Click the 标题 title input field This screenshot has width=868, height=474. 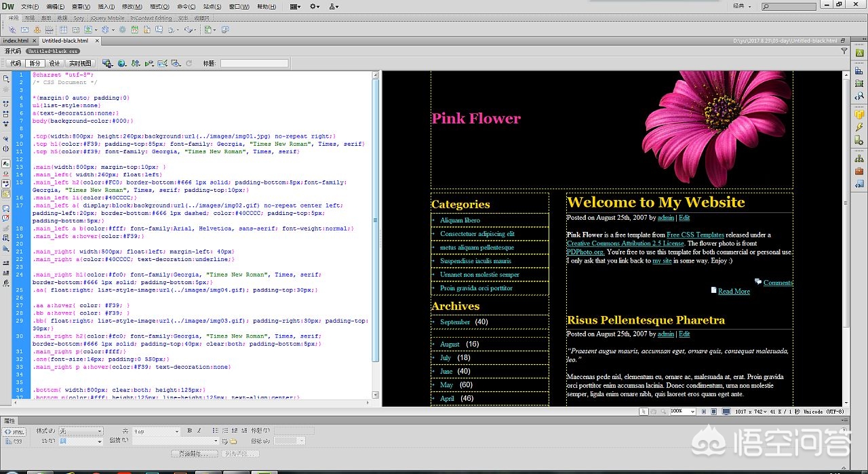(254, 63)
